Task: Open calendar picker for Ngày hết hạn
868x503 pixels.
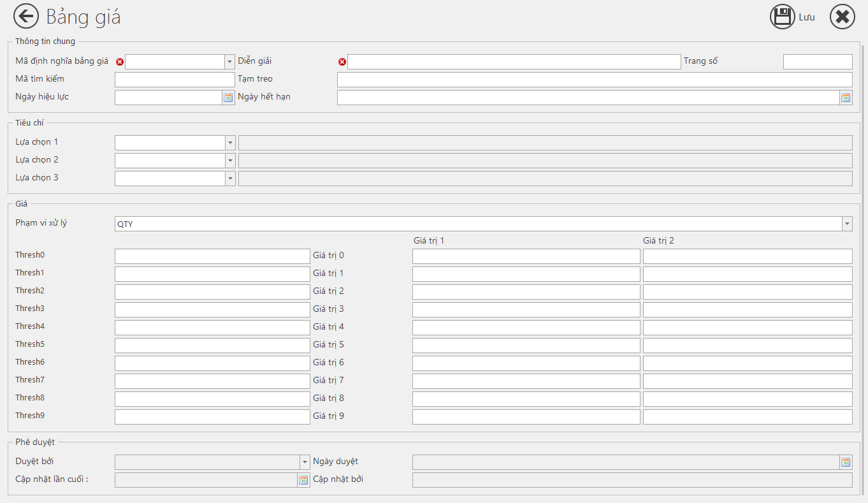Action: coord(846,98)
